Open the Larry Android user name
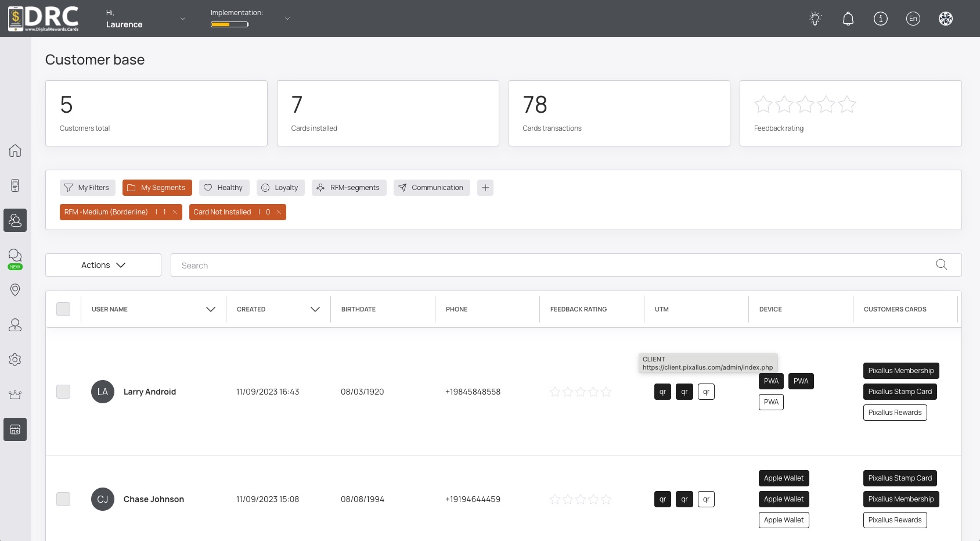 (150, 392)
